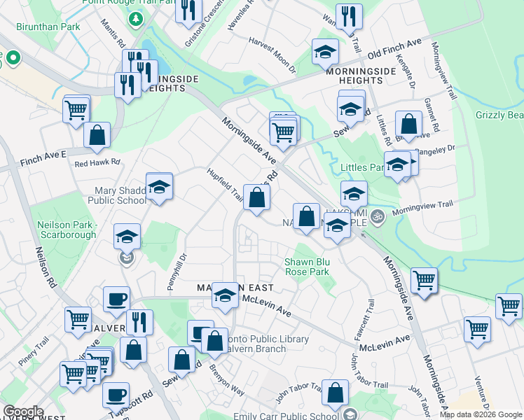Click the Hupfield Trail label

pos(225,184)
